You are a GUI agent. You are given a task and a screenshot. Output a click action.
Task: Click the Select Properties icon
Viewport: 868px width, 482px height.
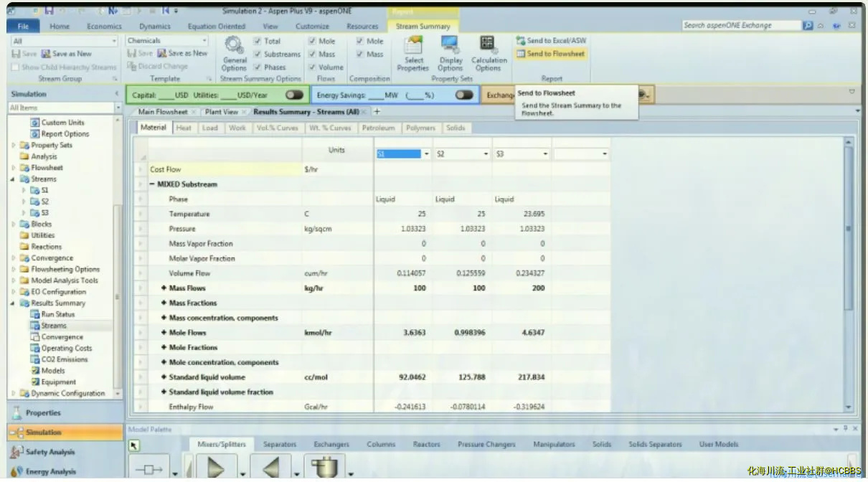coord(413,55)
